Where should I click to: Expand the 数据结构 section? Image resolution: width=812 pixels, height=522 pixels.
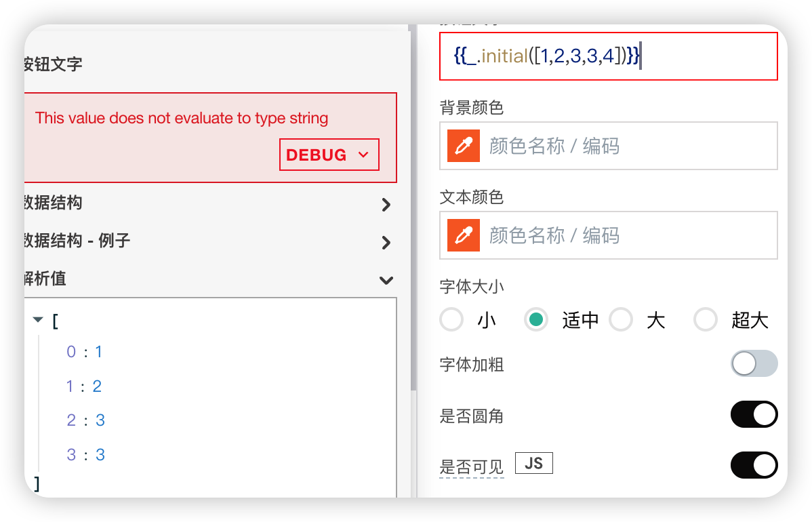point(386,205)
